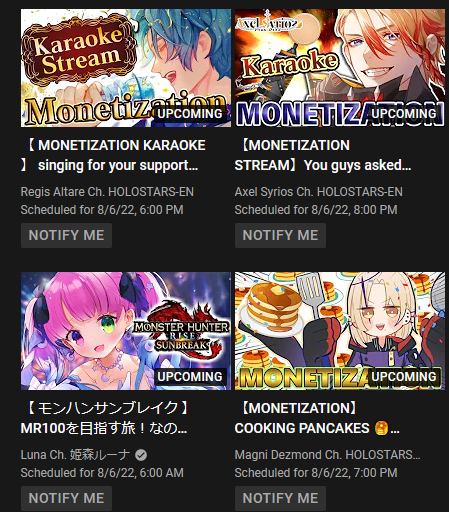Open 'MONETIZATION COOKING PANCAKES' video title

pos(317,418)
